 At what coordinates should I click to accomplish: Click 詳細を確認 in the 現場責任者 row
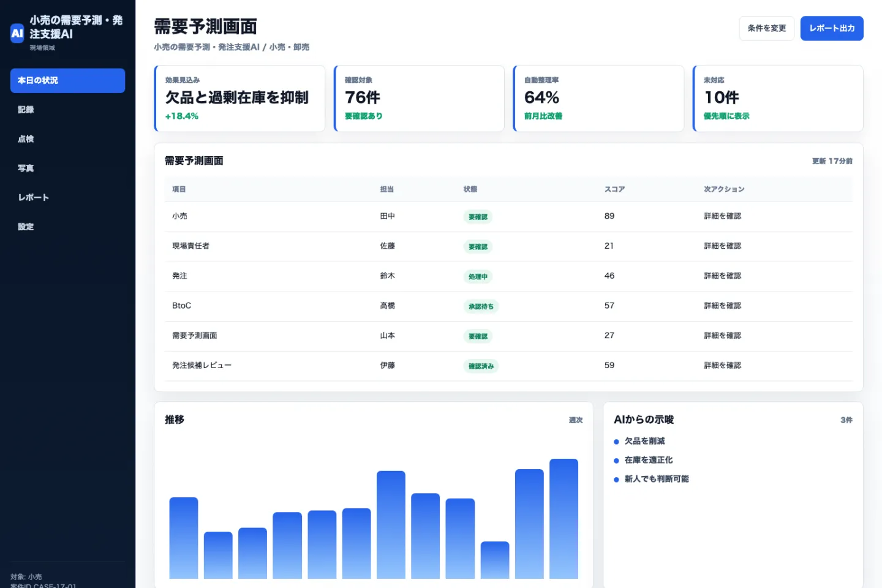click(723, 246)
